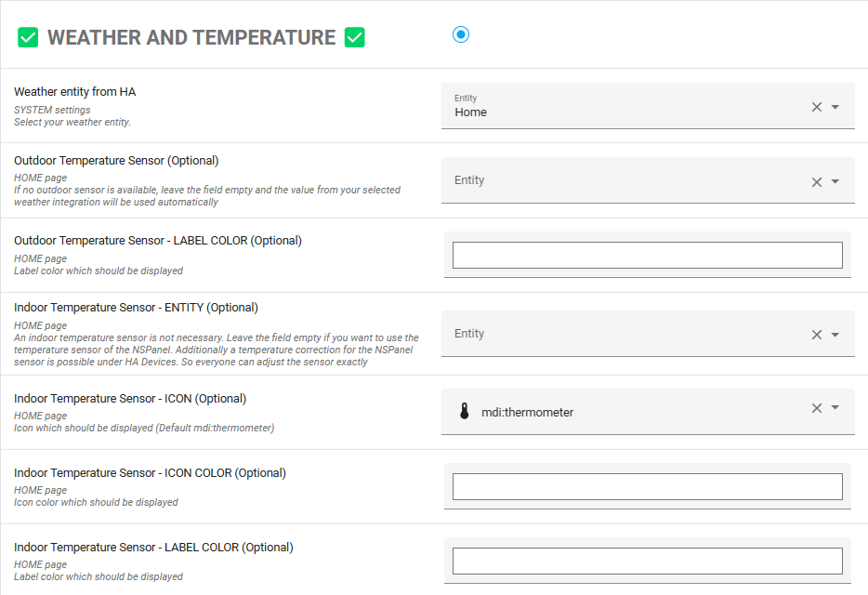
Task: Open the Outdoor Temperature Sensor entity dropdown
Action: [x=835, y=181]
